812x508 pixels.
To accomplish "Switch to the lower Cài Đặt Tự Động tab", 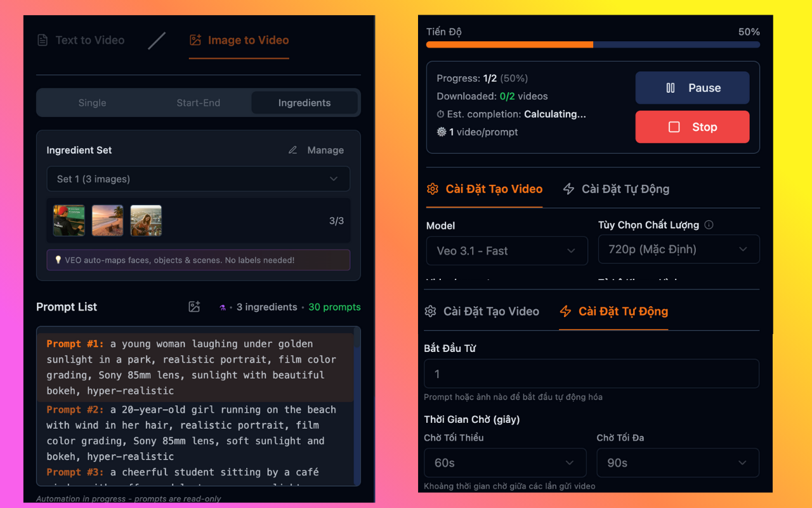I will pyautogui.click(x=613, y=312).
